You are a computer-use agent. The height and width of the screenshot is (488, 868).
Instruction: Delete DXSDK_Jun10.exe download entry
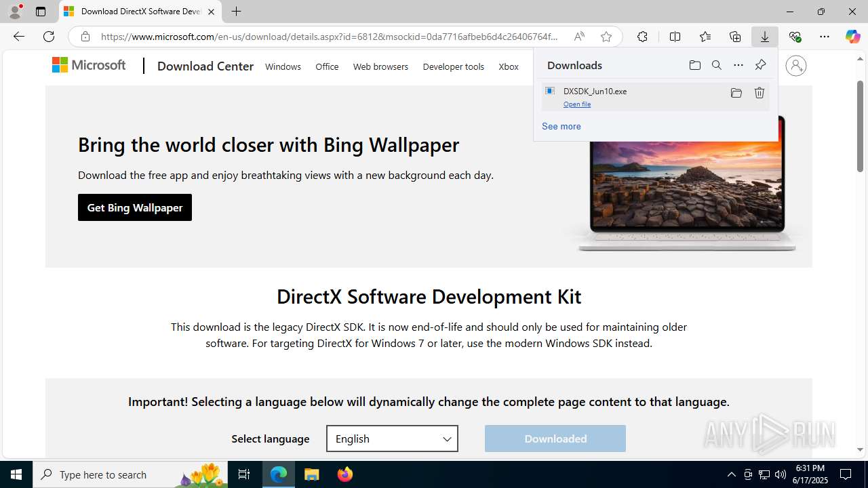point(759,93)
